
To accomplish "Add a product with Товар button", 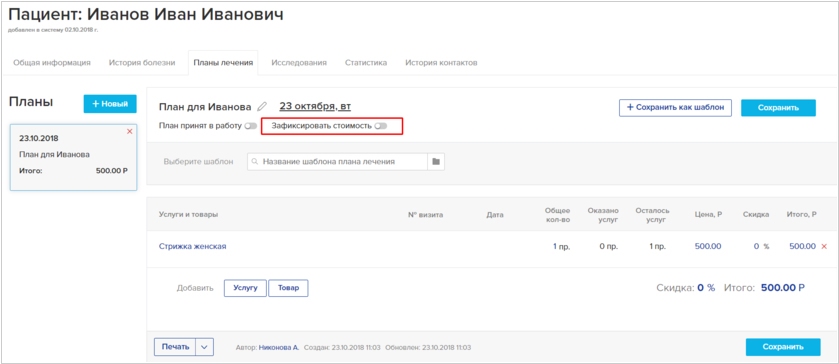I will coord(288,288).
